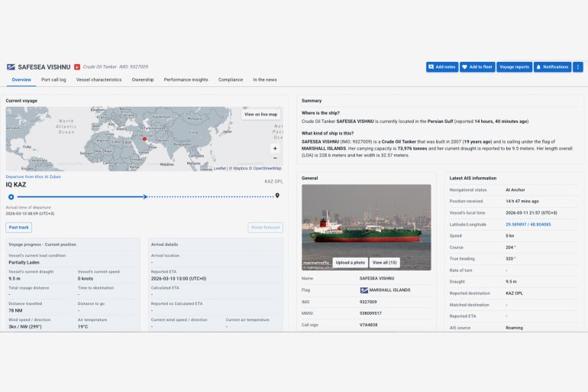The height and width of the screenshot is (392, 588).
Task: Click the Marshall Islands flag icon beside vessel name
Action: click(x=11, y=67)
